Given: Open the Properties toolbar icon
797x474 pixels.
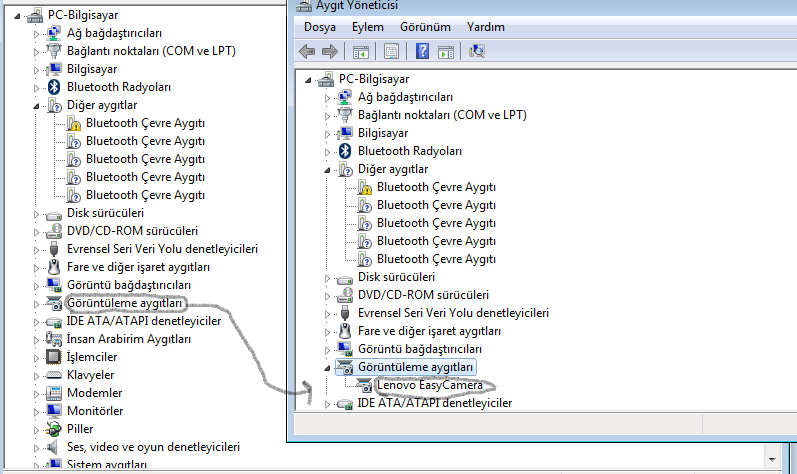Looking at the screenshot, I should tap(391, 51).
